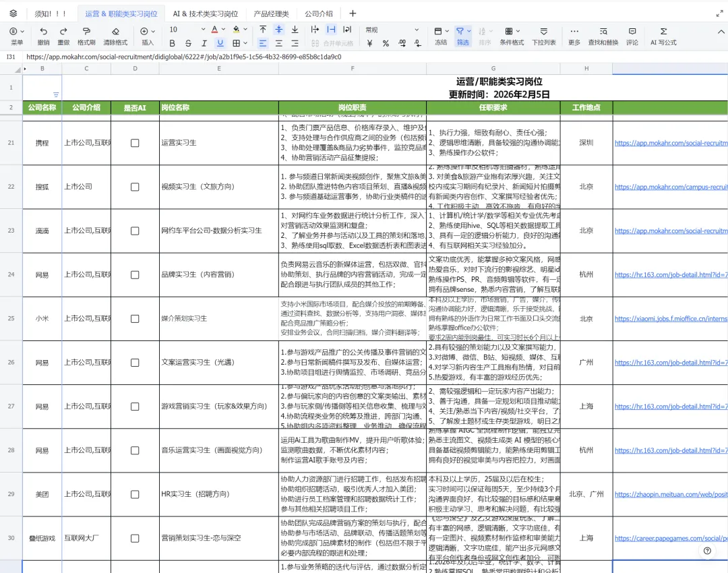
Task: Switch to the 产品经理类 tab
Action: click(x=271, y=14)
